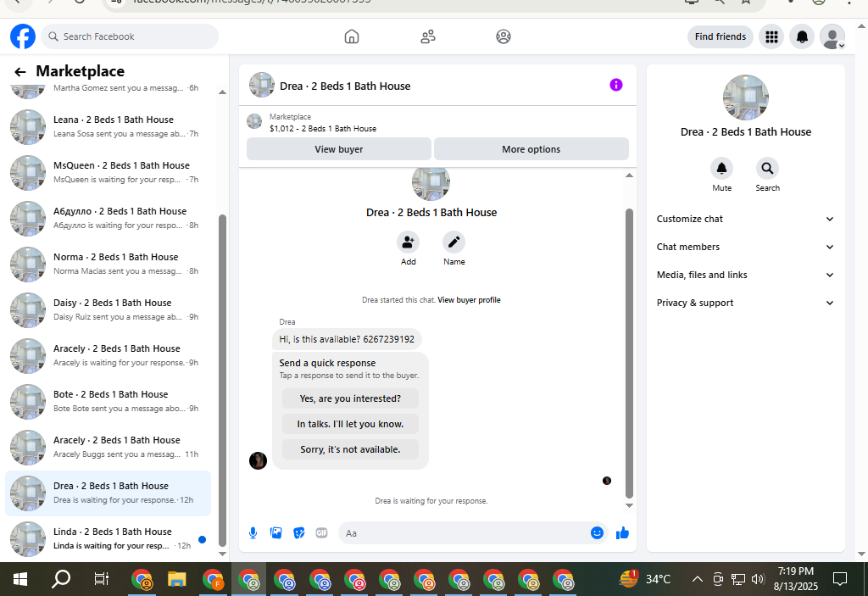The width and height of the screenshot is (868, 596).
Task: Open Linda 2 Beds 1 Bath House chat
Action: tap(108, 539)
